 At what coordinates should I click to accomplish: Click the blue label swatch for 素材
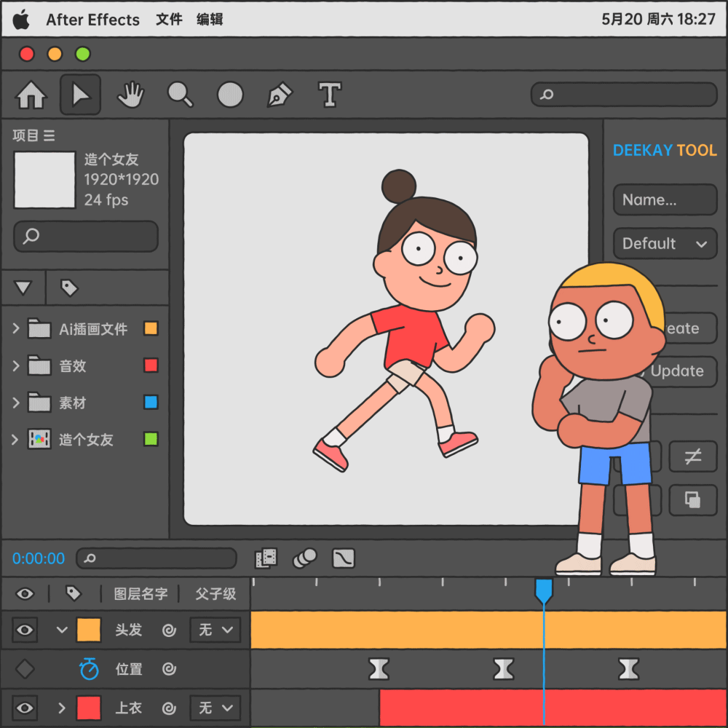point(151,402)
